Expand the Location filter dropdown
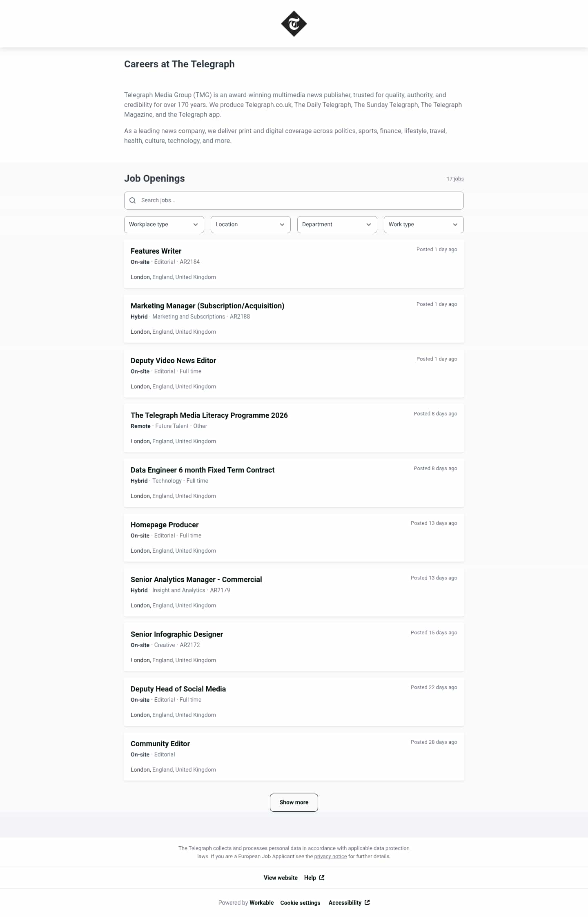 point(250,225)
